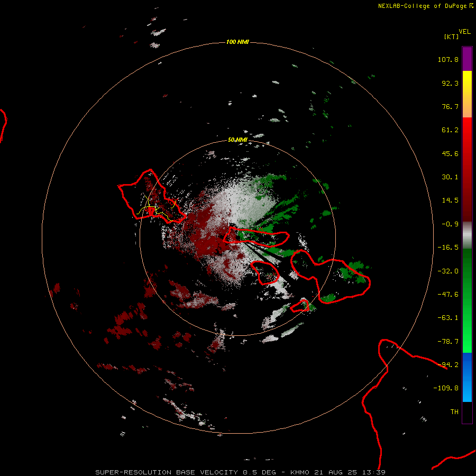
Task: Select the -94.2 scale value
Action: 448,365
